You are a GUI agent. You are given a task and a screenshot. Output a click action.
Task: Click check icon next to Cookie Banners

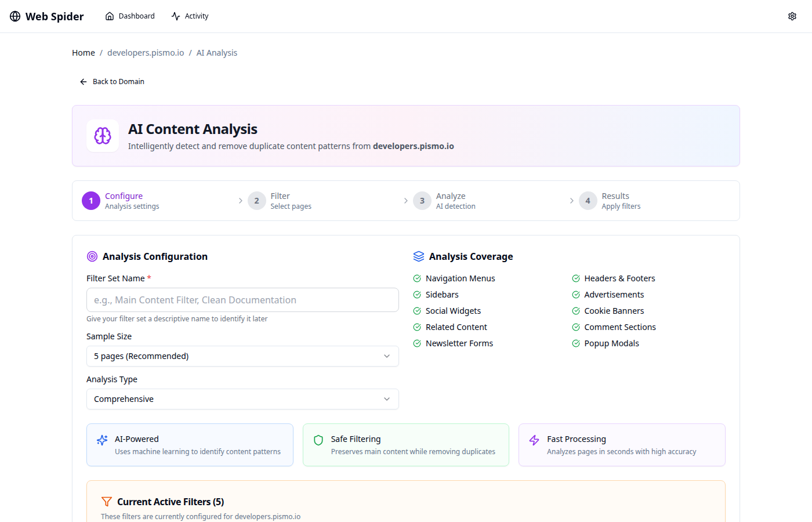(576, 311)
